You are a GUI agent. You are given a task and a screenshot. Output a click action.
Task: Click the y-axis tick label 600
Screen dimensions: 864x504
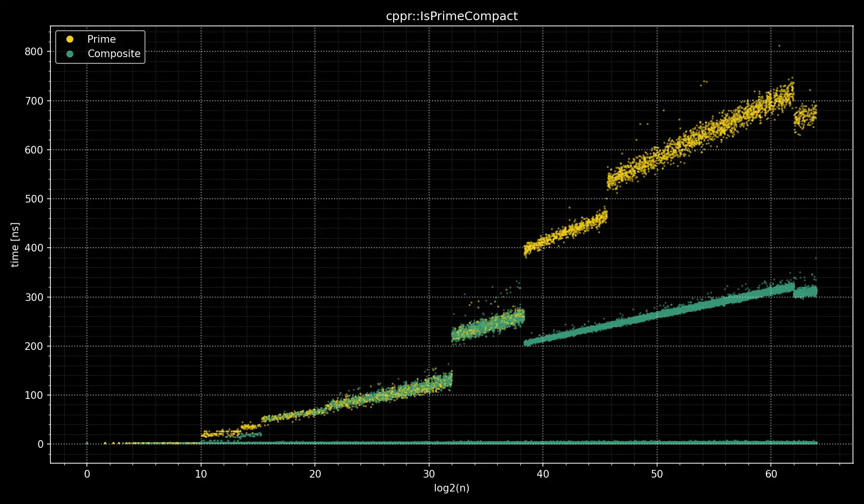point(34,150)
